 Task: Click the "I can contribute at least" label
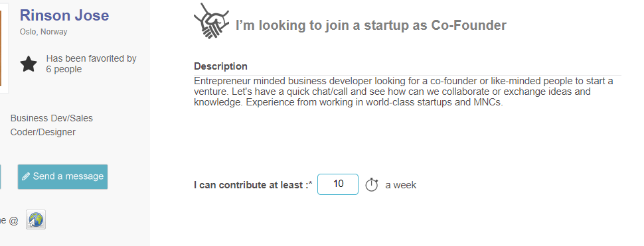pyautogui.click(x=251, y=185)
